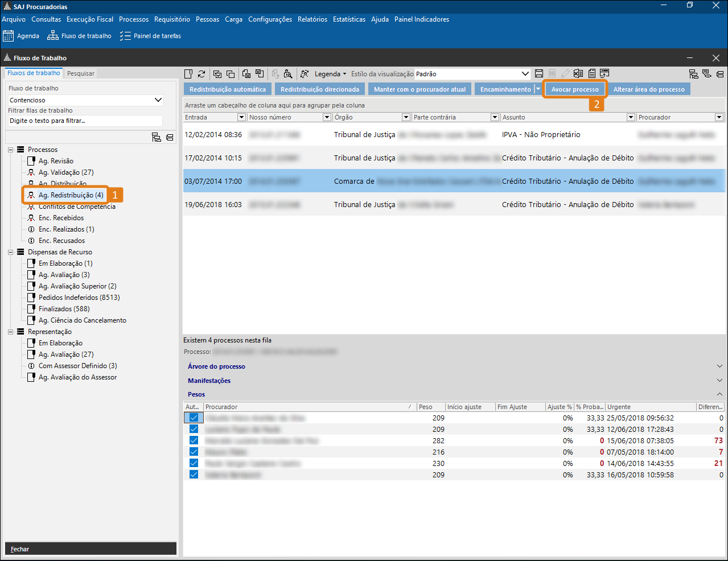Click the filter text field in left panel
Screen dimensions: 728x561
(85, 121)
